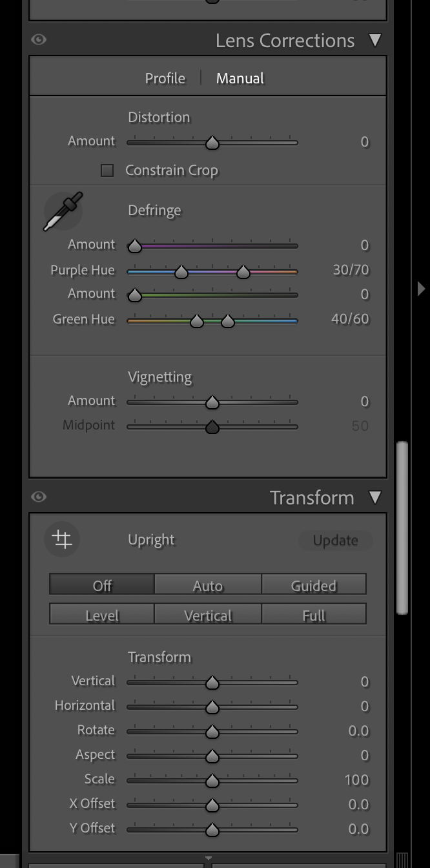Activate the Guided Upright tool icon
The width and height of the screenshot is (430, 868).
(x=62, y=539)
